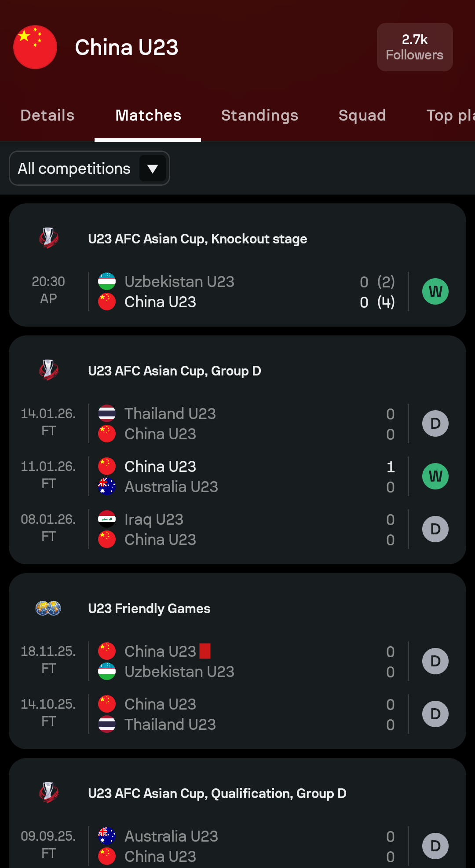Click the green W badge for Uzbekistan match
This screenshot has height=868, width=475.
[x=435, y=291]
